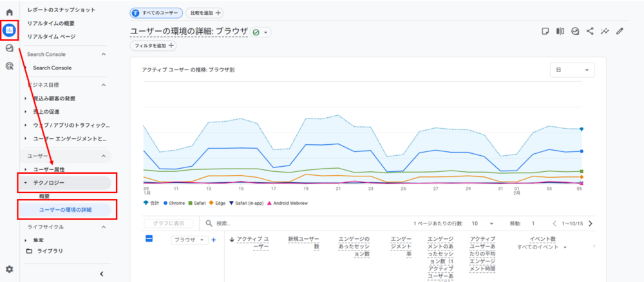Collapse the Search Console section
644x282 pixels.
point(103,54)
